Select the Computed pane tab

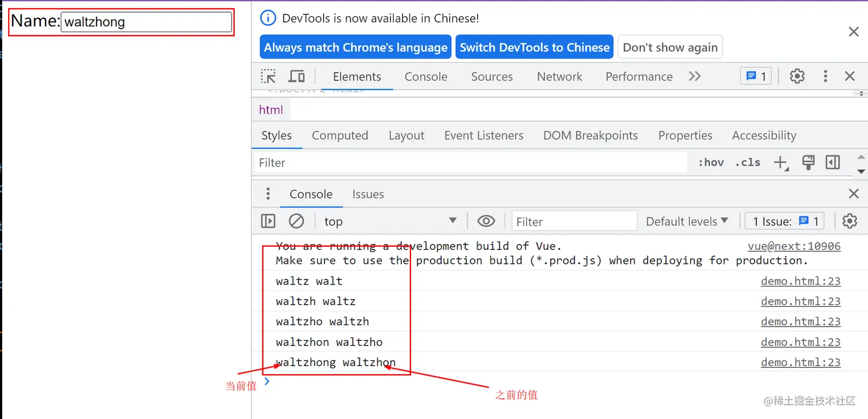pyautogui.click(x=340, y=135)
